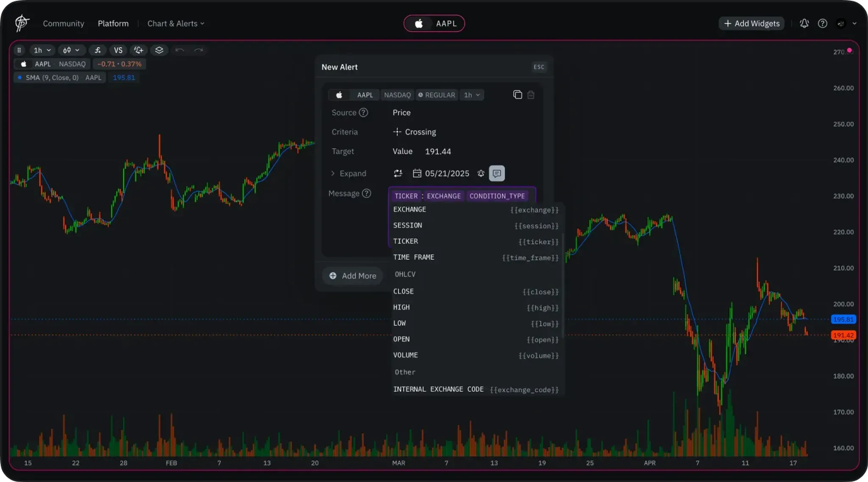Open the chart 1h timeframe dropdown
The width and height of the screenshot is (868, 482).
pyautogui.click(x=42, y=50)
